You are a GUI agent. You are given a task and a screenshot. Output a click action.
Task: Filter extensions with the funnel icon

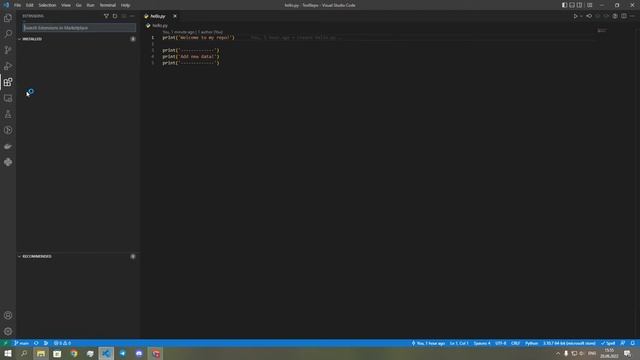[x=106, y=16]
